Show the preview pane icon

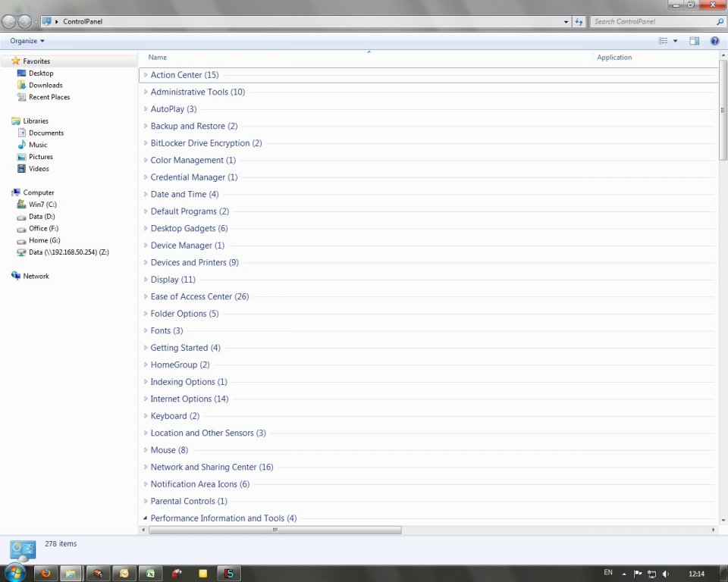point(694,41)
